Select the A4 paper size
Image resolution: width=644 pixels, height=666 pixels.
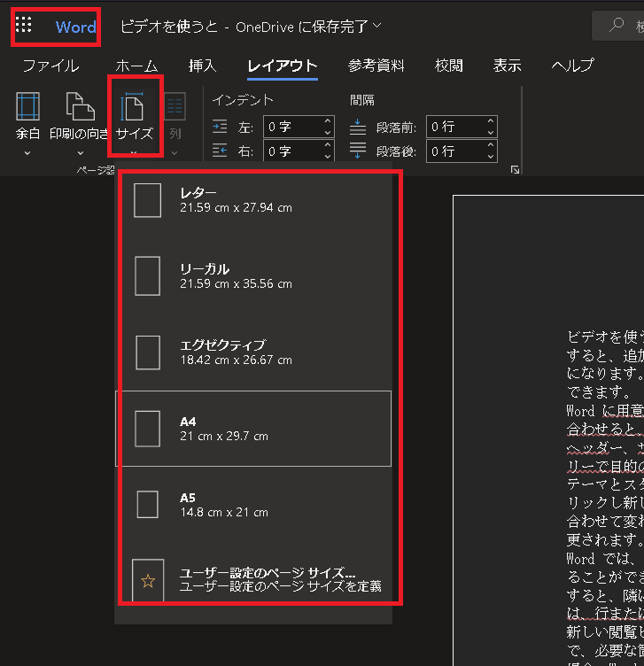(x=253, y=429)
